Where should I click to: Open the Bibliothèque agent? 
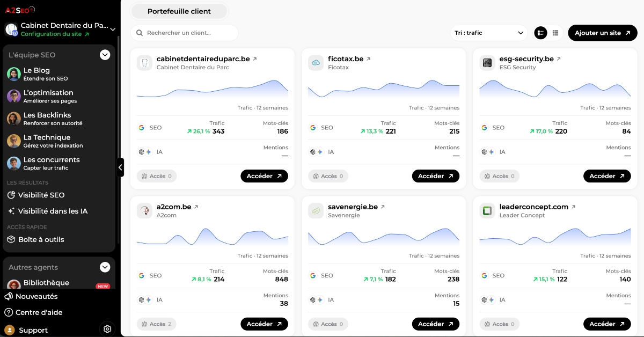point(46,283)
